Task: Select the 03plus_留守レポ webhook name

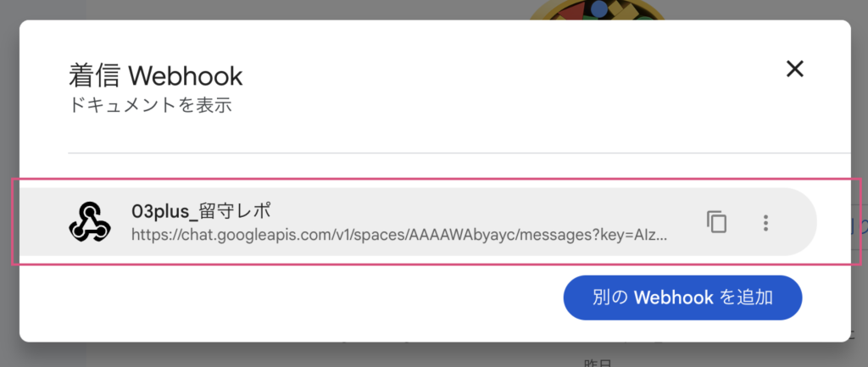Action: coord(201,211)
